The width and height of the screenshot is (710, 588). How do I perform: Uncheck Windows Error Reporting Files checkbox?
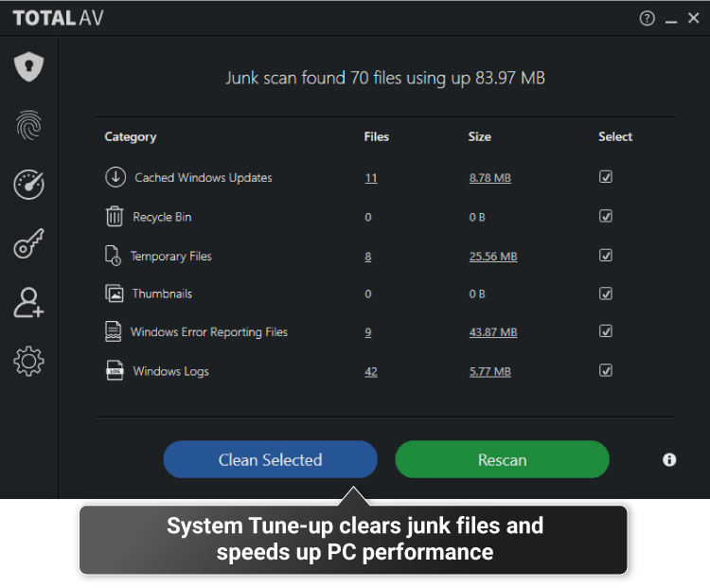click(606, 331)
